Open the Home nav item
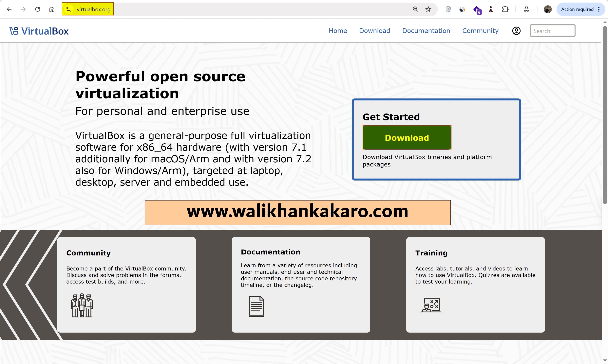Image resolution: width=608 pixels, height=364 pixels. (338, 31)
